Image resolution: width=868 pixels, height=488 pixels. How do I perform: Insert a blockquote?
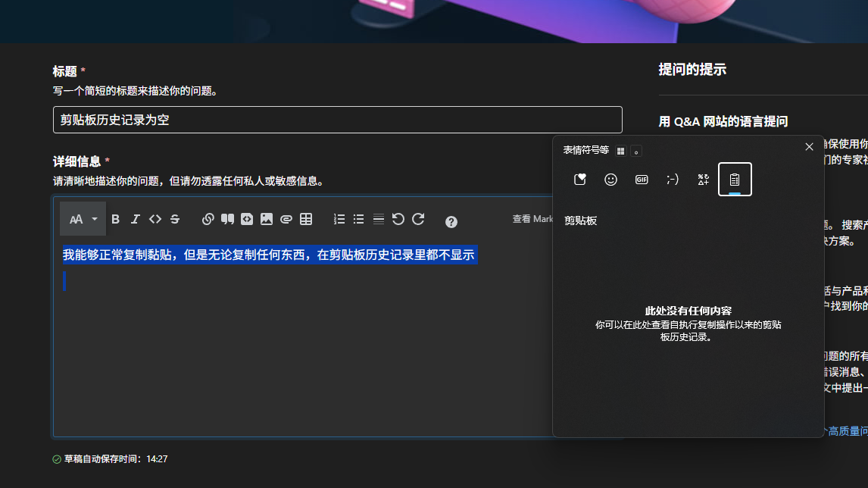tap(227, 219)
